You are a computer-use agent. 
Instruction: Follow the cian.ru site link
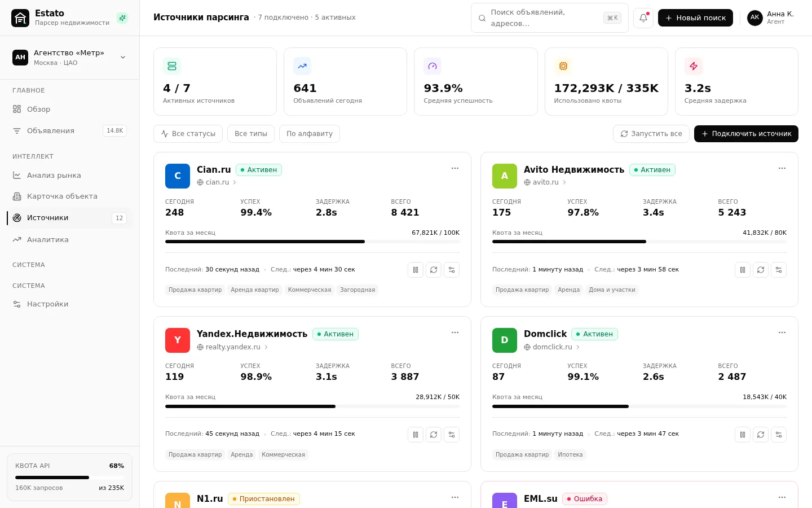tap(217, 182)
